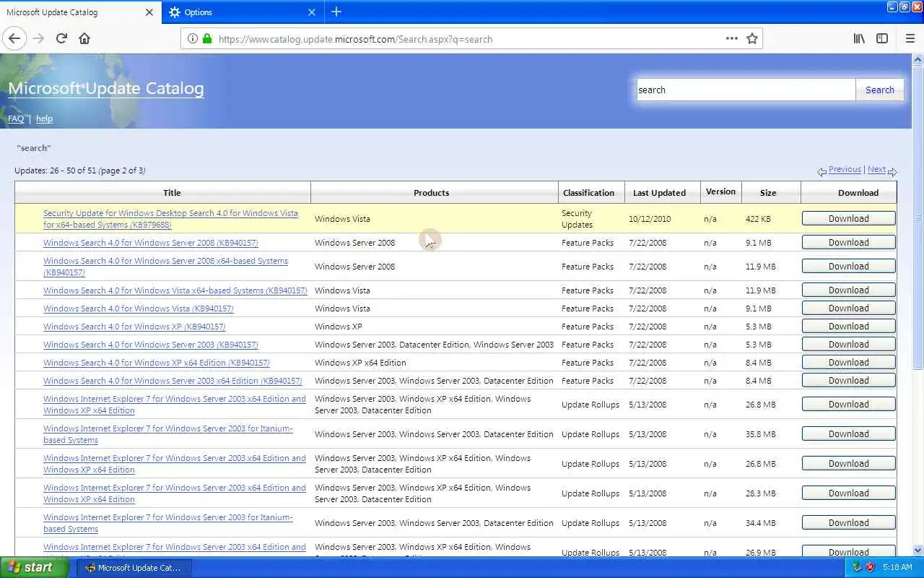Download the 422 KB security update
Viewport: 924px width, 578px height.
click(x=848, y=218)
